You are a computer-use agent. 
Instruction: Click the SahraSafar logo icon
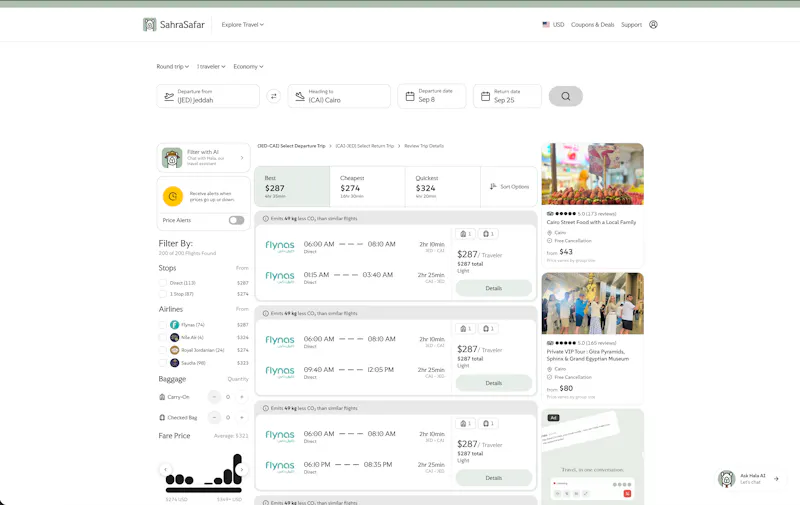(x=149, y=24)
